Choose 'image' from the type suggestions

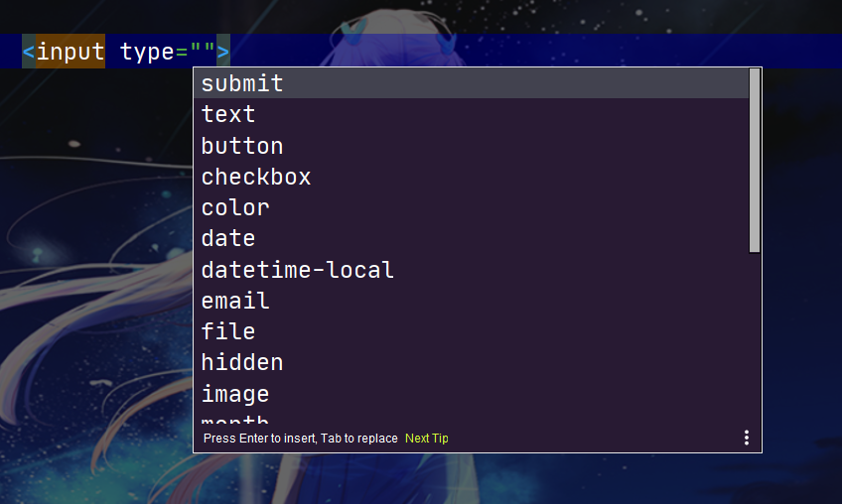pos(471,394)
